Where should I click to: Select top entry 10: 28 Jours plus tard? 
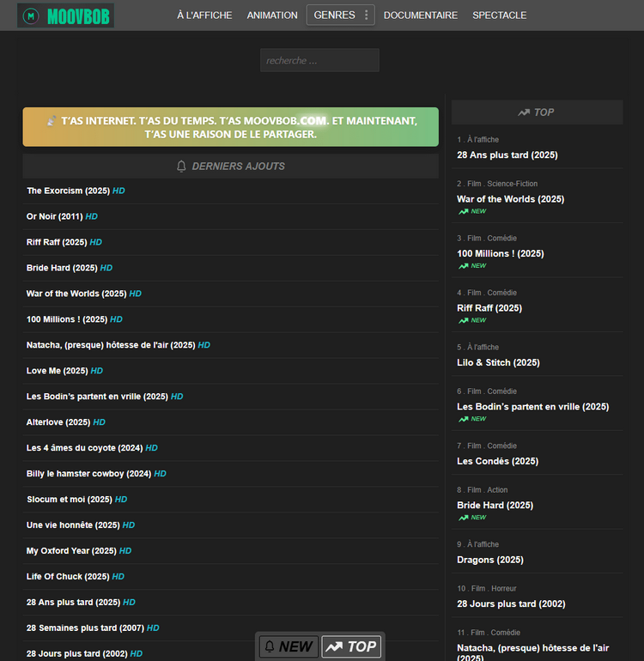(511, 603)
